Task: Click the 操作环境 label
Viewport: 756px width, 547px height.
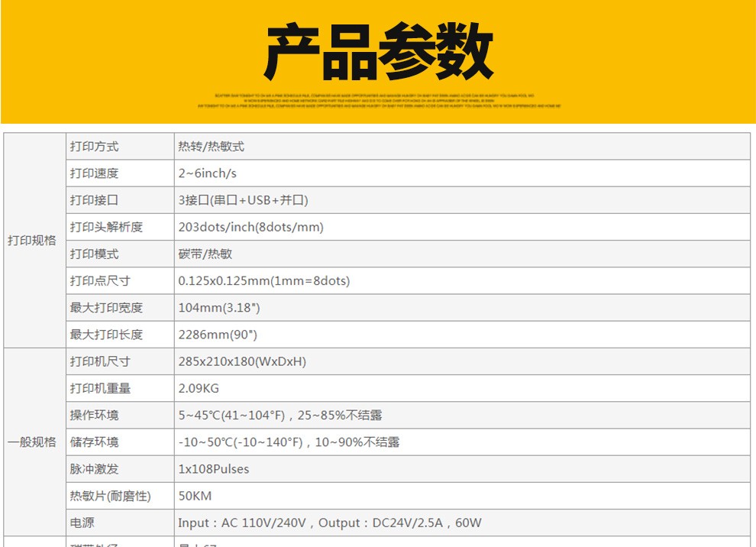Action: [94, 416]
